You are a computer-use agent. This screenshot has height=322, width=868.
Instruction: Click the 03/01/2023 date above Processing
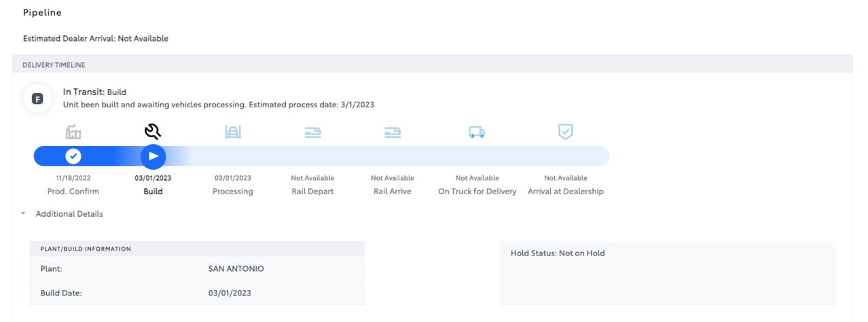click(233, 178)
